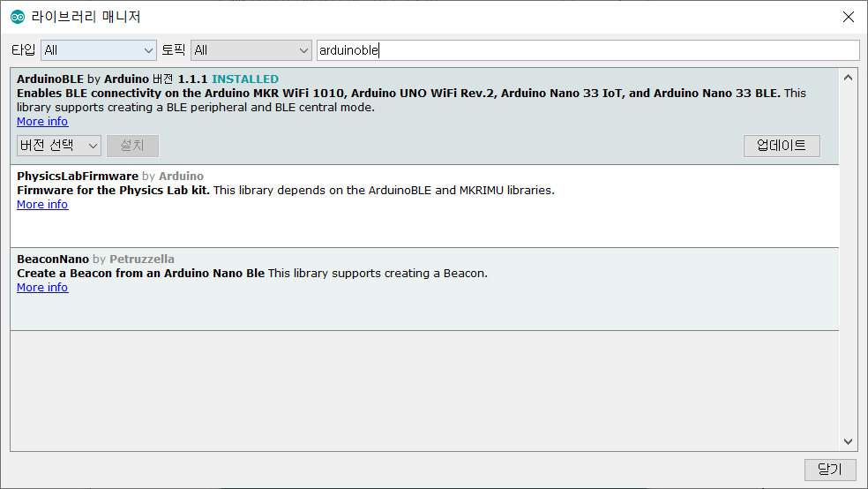The height and width of the screenshot is (489, 868).
Task: Open More info link for PhysicsLabFirmware
Action: [42, 205]
